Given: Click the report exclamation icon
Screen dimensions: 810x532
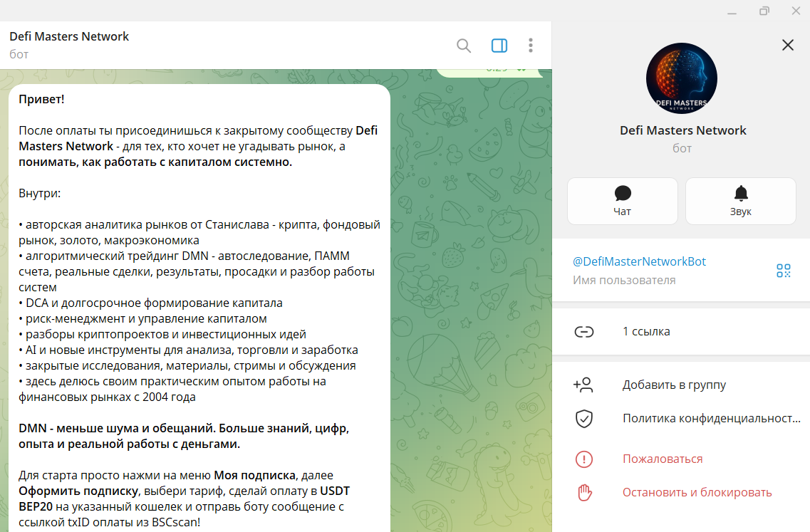Looking at the screenshot, I should coord(584,459).
